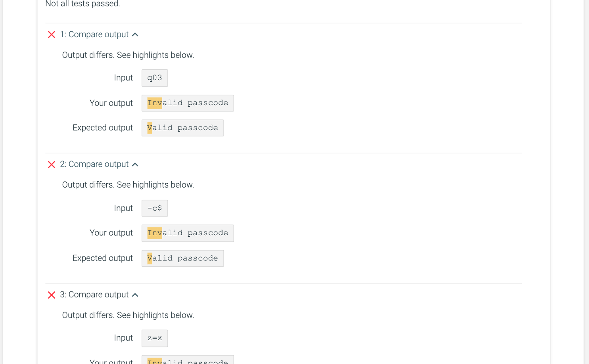Viewport: 589px width, 364px height.
Task: Click test 3 'Invalid passcode' output box
Action: [188, 360]
